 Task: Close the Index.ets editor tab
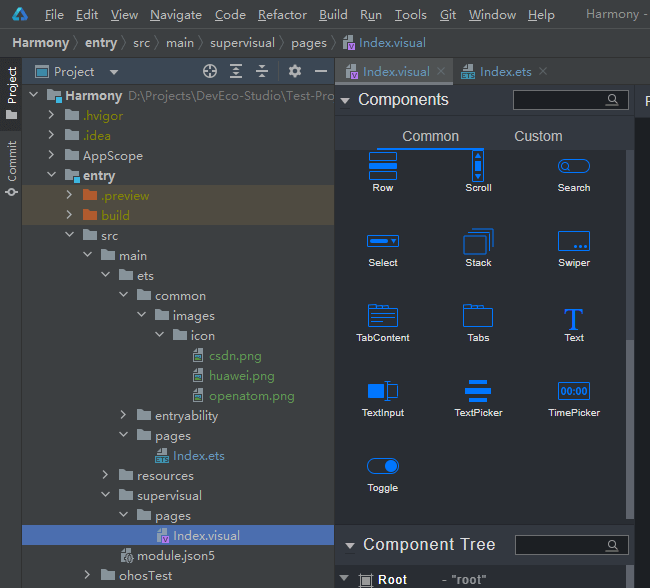pyautogui.click(x=543, y=71)
